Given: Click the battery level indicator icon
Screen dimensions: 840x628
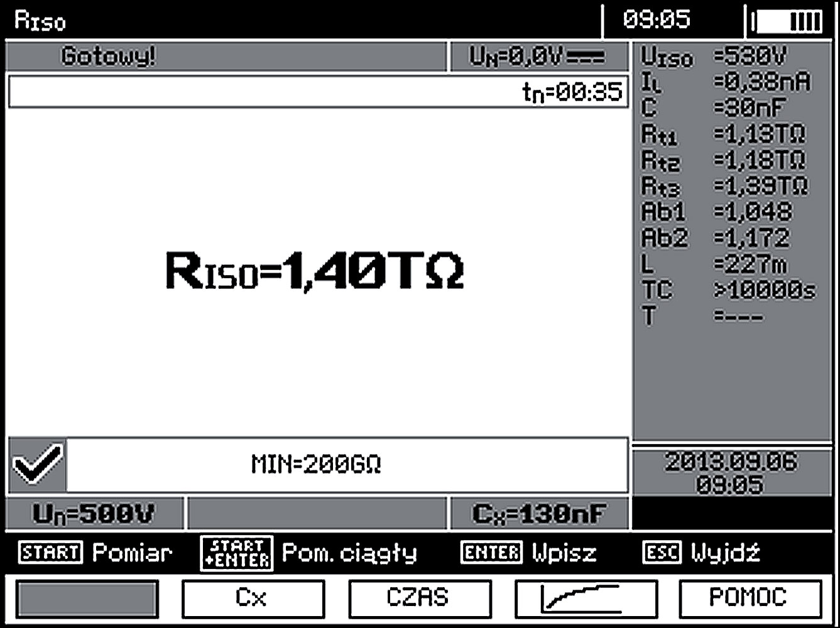Looking at the screenshot, I should click(787, 22).
